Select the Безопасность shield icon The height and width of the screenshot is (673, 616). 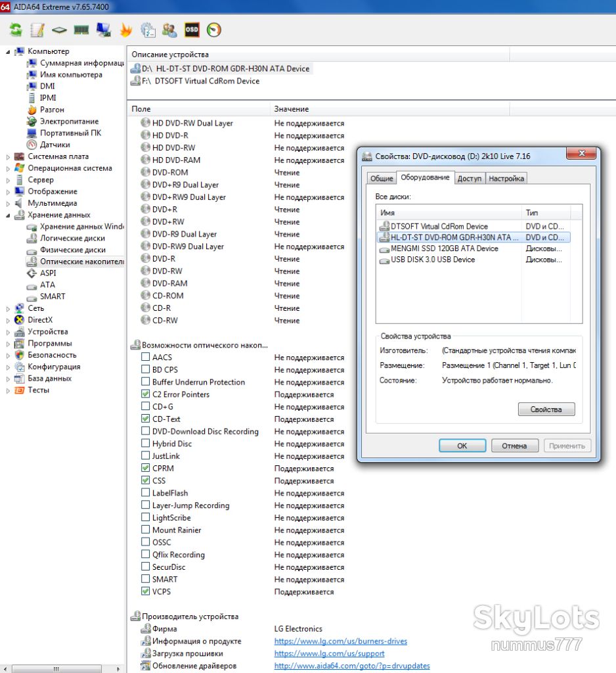pos(19,355)
